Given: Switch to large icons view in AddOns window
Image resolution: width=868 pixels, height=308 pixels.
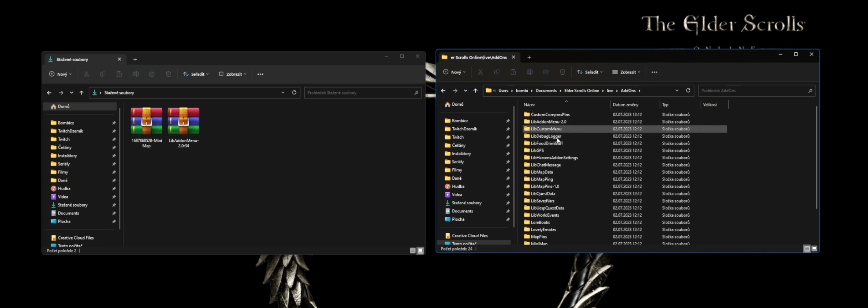Looking at the screenshot, I should [x=814, y=249].
